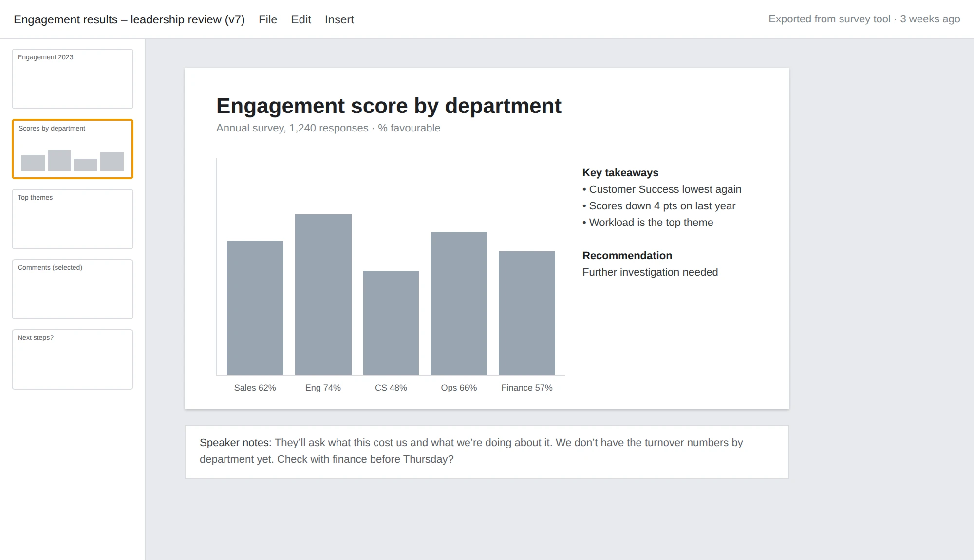
Task: Select the Sales 62% bar in chart
Action: pyautogui.click(x=255, y=308)
